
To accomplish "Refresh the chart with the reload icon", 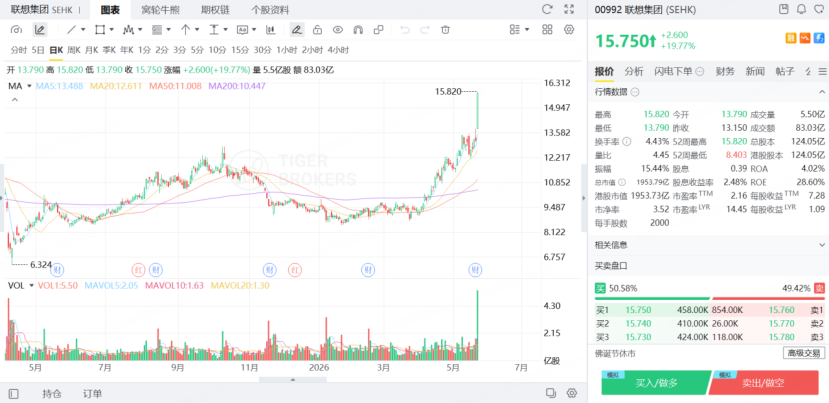I will [547, 9].
